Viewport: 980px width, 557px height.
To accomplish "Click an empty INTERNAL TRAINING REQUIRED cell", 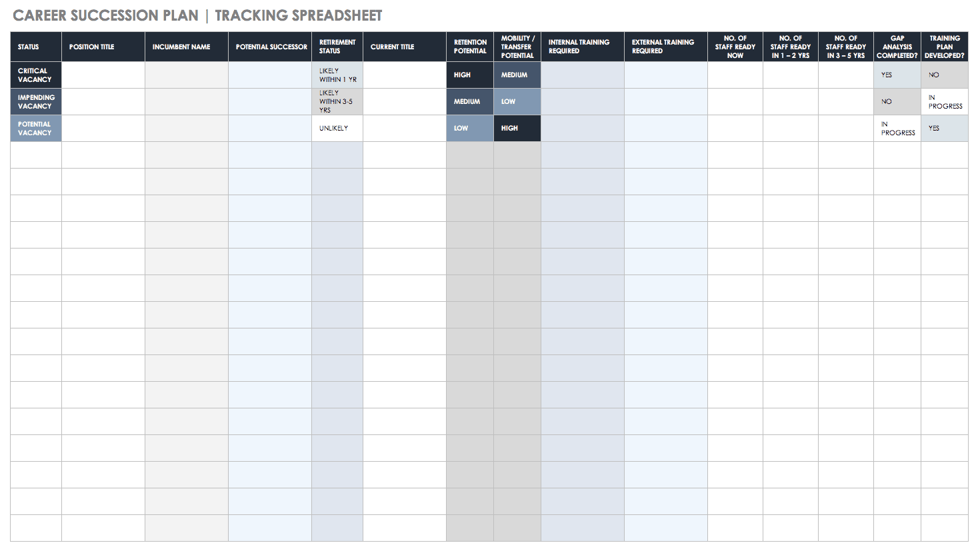I will [582, 181].
